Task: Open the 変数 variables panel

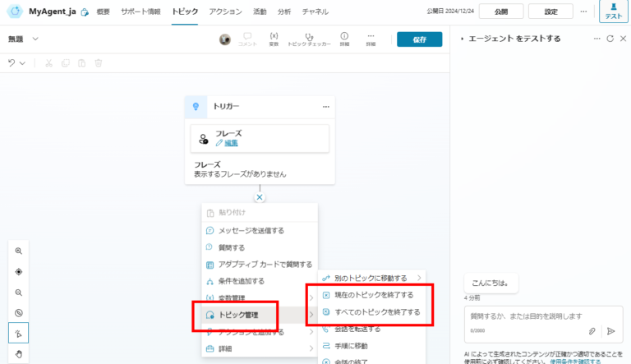Action: tap(274, 39)
